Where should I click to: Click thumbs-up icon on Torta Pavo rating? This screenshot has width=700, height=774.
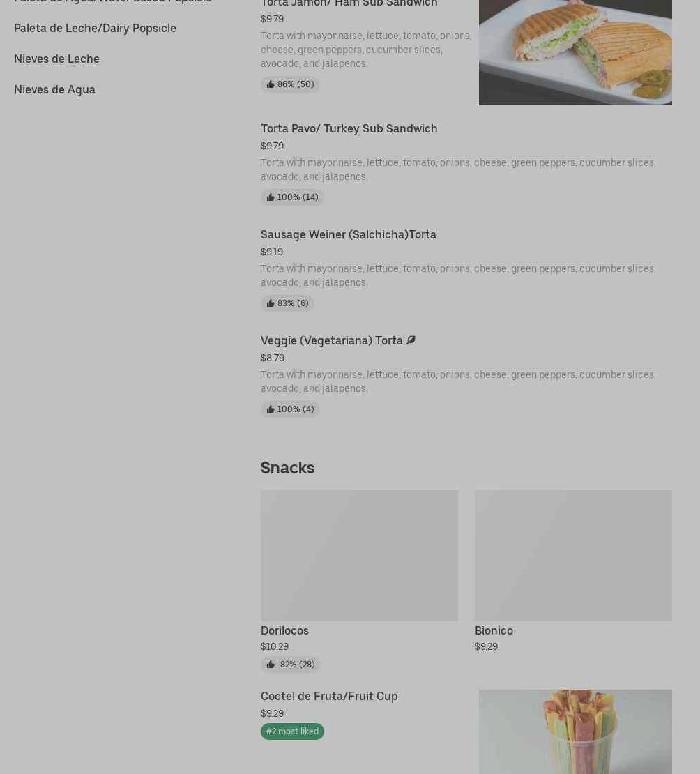point(270,197)
